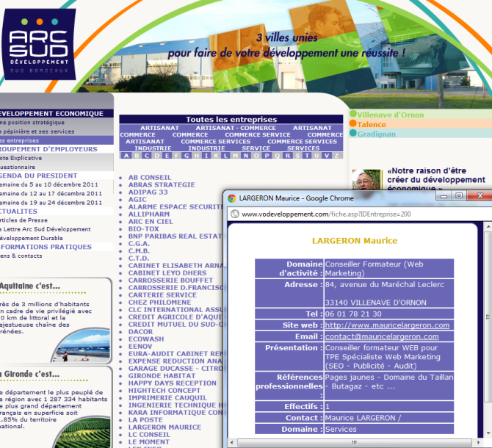Click the globe icon in popup address bar
The image size is (492, 448).
click(235, 214)
